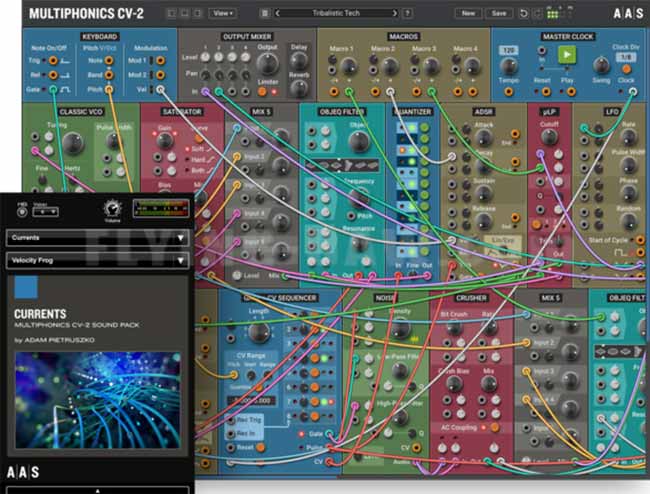The width and height of the screenshot is (650, 494).
Task: Open the View dropdown menu
Action: (223, 13)
